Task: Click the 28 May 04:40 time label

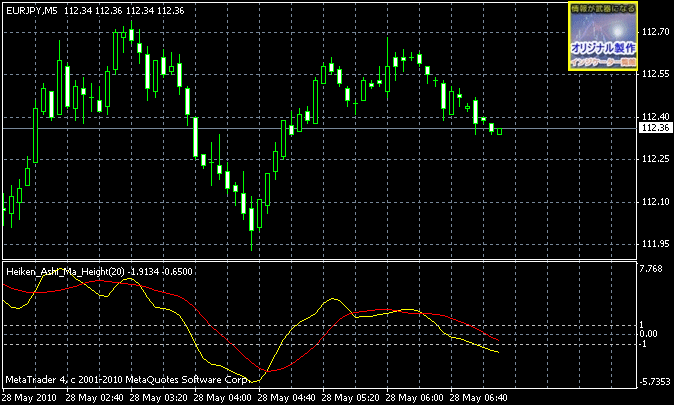Action: click(x=287, y=398)
